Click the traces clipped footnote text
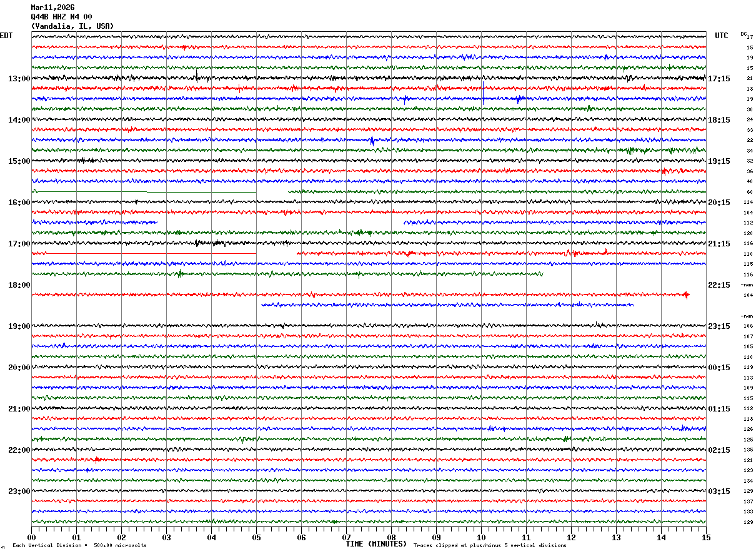Screen dimensions: 756x554 pos(490,545)
